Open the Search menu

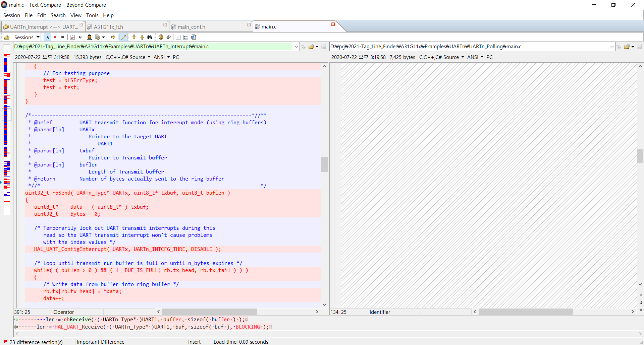tap(58, 15)
